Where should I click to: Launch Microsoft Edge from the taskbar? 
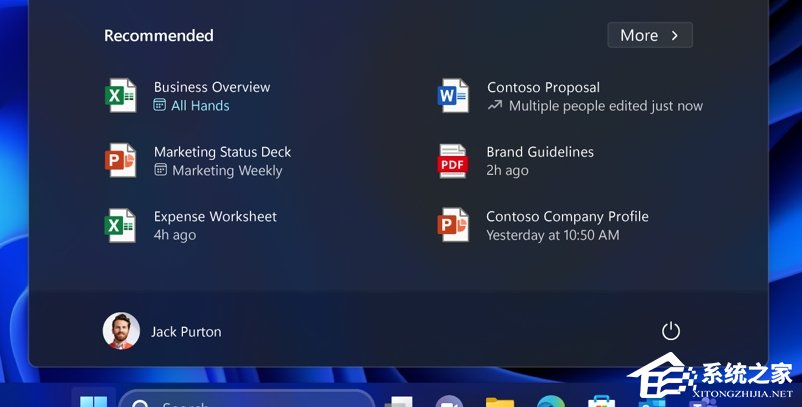(550, 402)
